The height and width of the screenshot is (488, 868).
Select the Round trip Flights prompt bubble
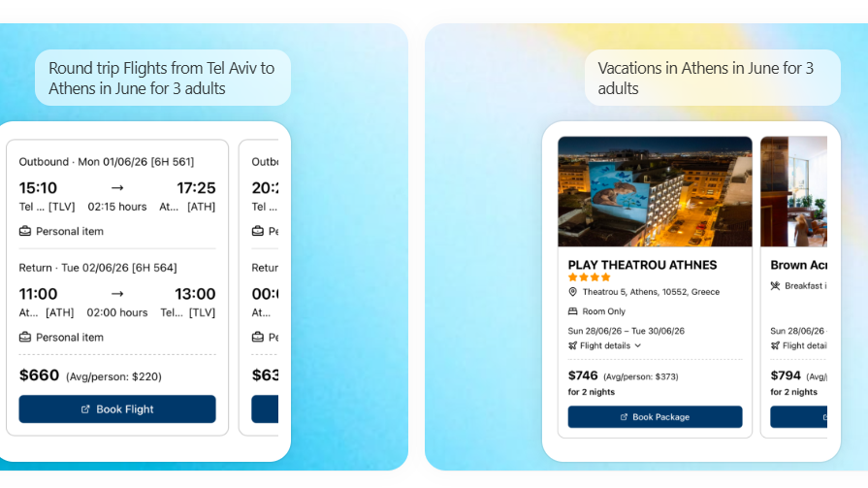pyautogui.click(x=163, y=79)
